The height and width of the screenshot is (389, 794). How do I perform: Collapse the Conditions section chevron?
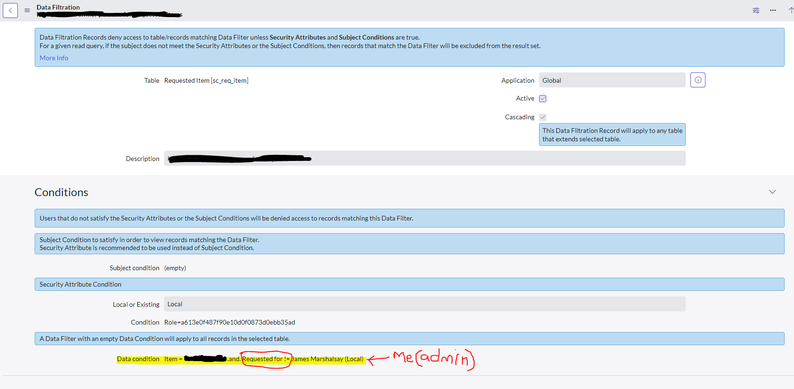tap(772, 192)
